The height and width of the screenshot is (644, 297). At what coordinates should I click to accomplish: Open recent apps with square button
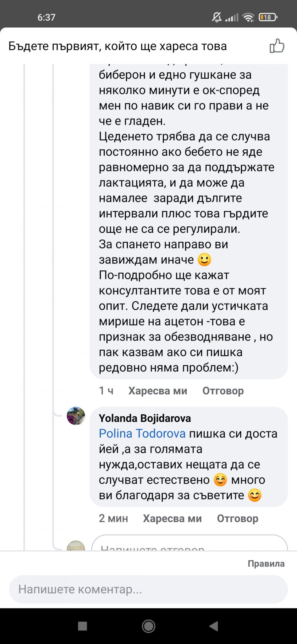tap(82, 626)
